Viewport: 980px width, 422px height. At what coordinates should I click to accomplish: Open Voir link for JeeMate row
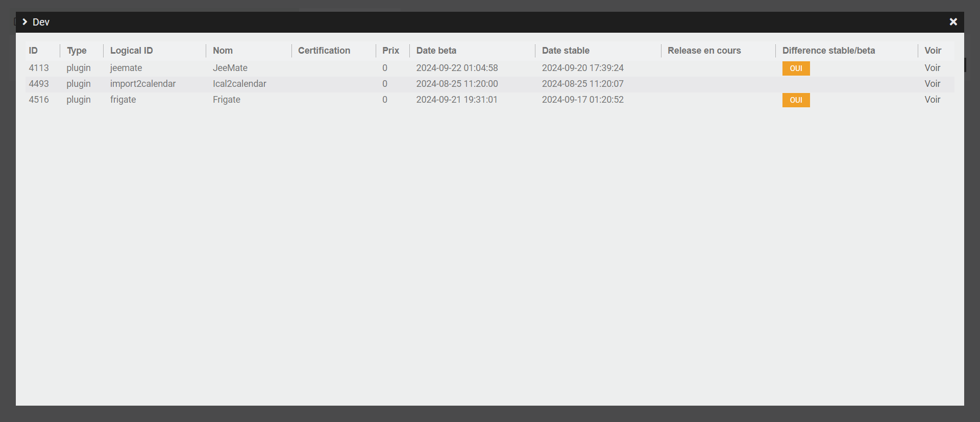pos(932,68)
